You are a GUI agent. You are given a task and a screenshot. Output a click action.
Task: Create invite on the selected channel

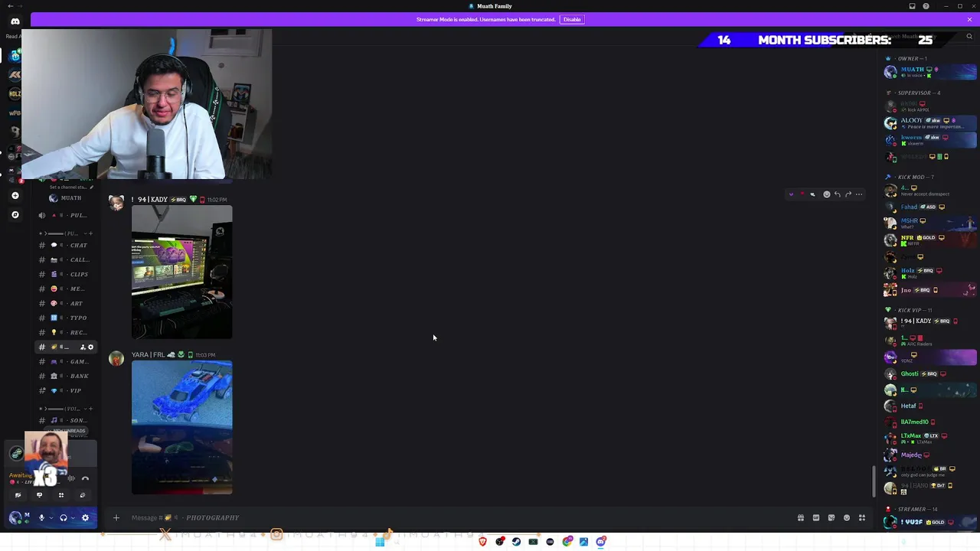pos(83,347)
